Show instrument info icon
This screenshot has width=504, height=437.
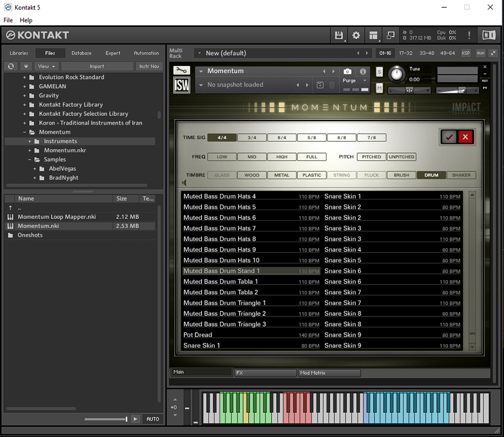[x=363, y=71]
